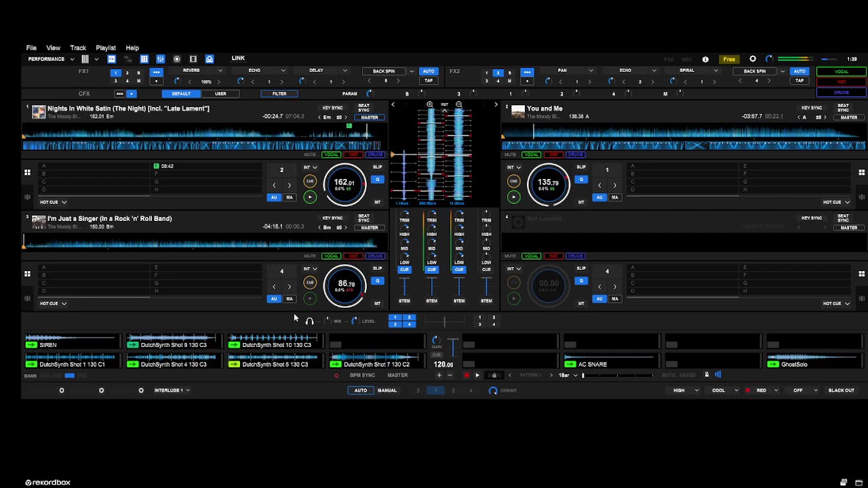Toggle quantize Q button on deck 3
This screenshot has width=868, height=488.
[x=377, y=281]
